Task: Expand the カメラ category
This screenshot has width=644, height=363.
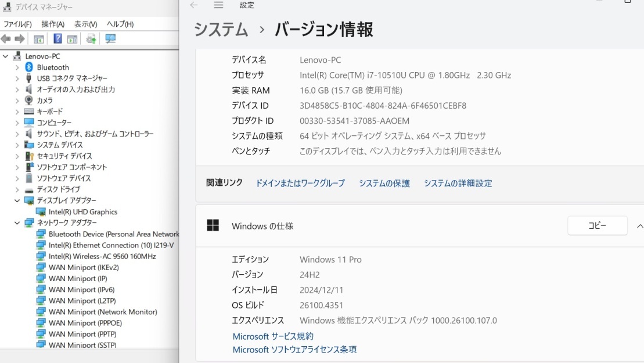Action: [17, 100]
